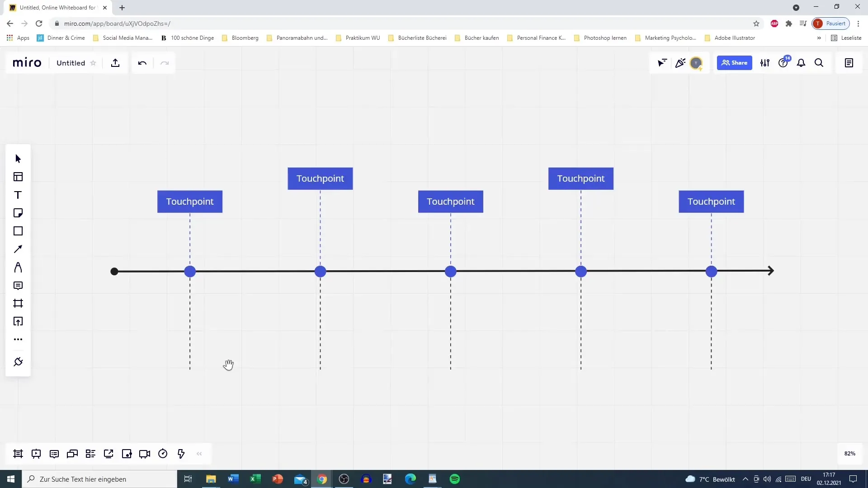Export the board with upload icon

(x=115, y=63)
